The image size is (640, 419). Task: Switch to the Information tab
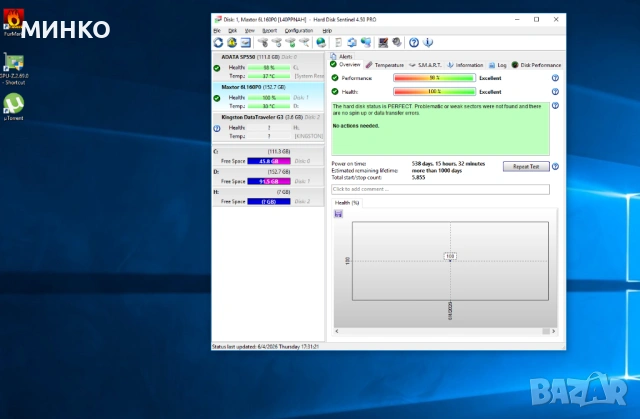click(x=465, y=65)
